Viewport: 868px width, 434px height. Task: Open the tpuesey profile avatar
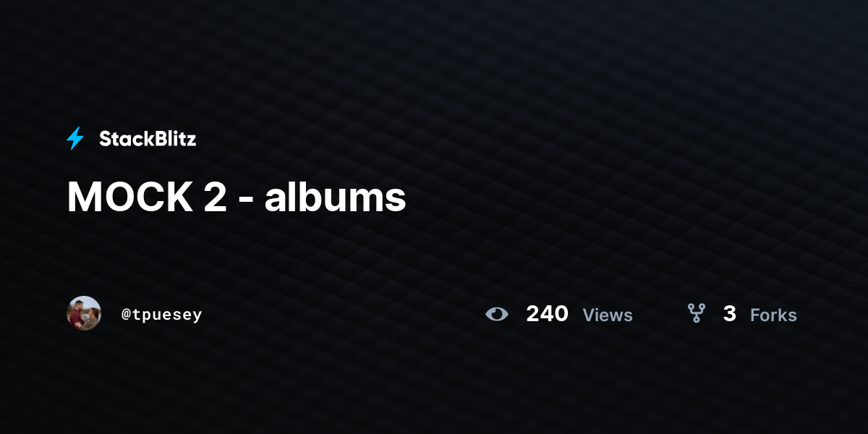84,313
